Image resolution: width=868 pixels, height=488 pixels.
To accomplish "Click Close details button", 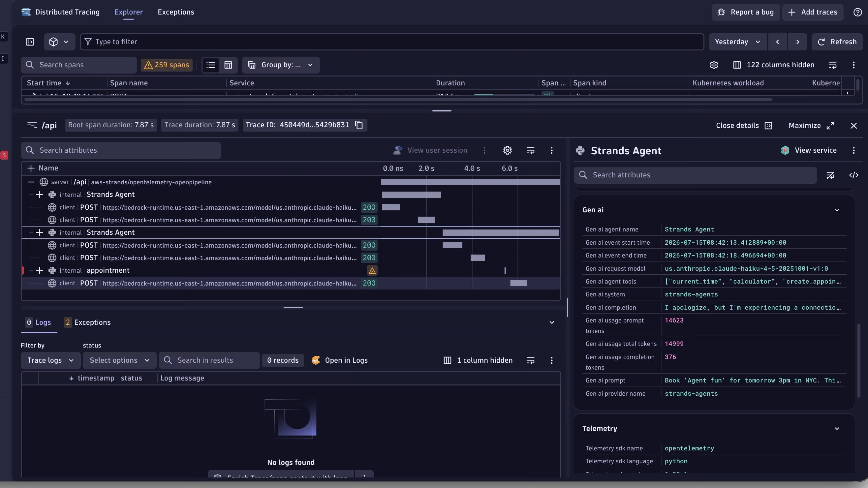I will pos(744,126).
